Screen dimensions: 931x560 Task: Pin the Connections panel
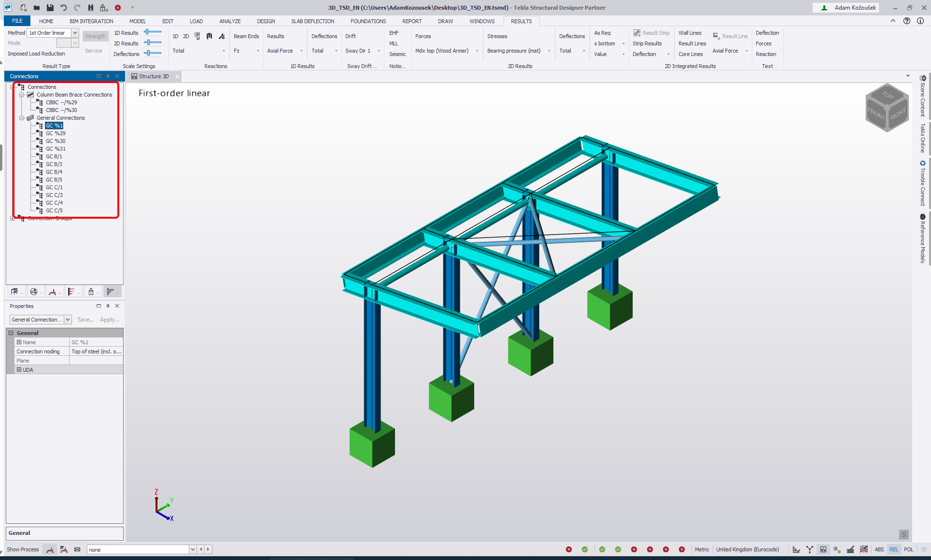[108, 76]
